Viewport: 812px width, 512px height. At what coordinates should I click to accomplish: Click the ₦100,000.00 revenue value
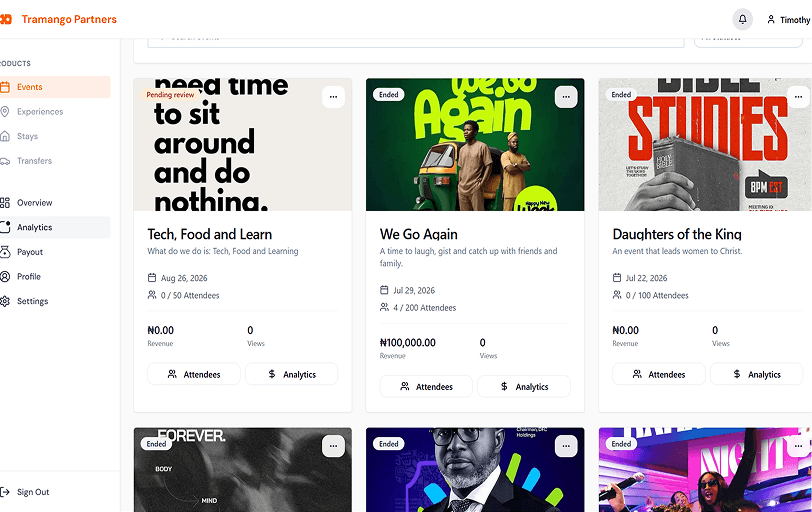pyautogui.click(x=408, y=343)
